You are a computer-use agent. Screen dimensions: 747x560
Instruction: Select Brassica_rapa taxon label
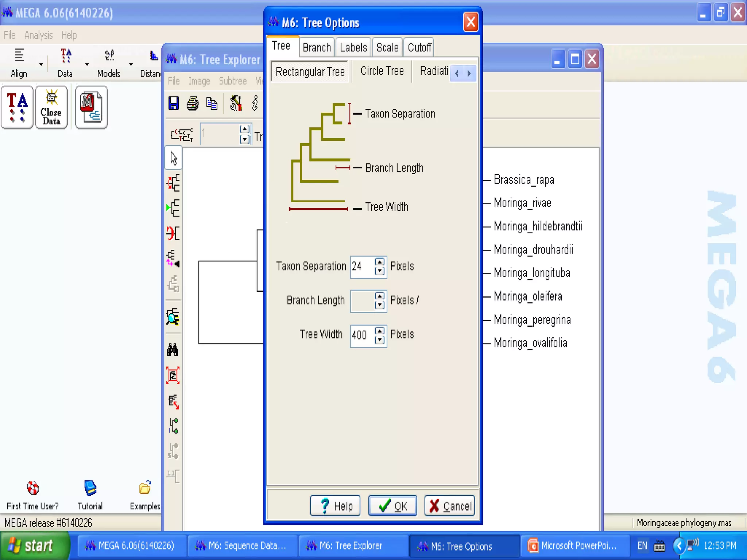point(524,180)
